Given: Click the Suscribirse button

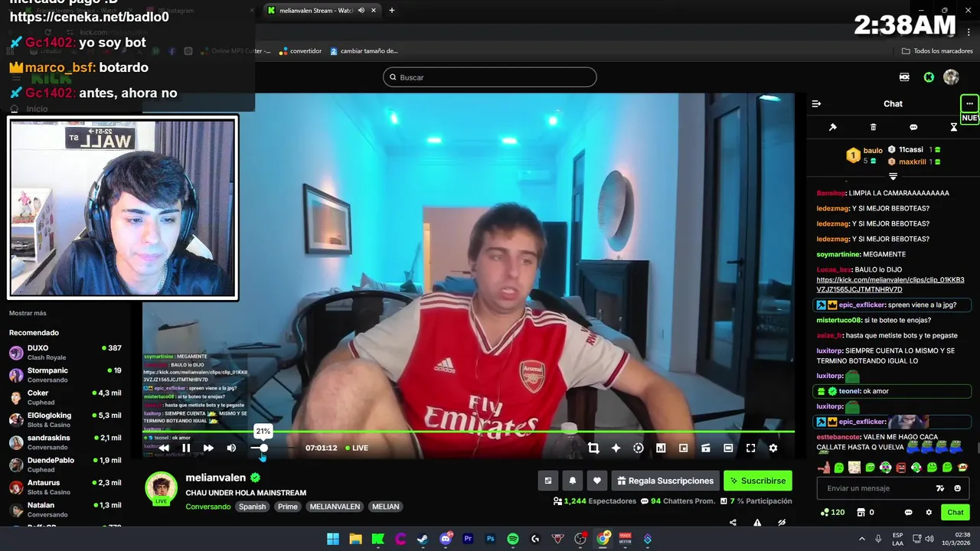Looking at the screenshot, I should coord(758,481).
